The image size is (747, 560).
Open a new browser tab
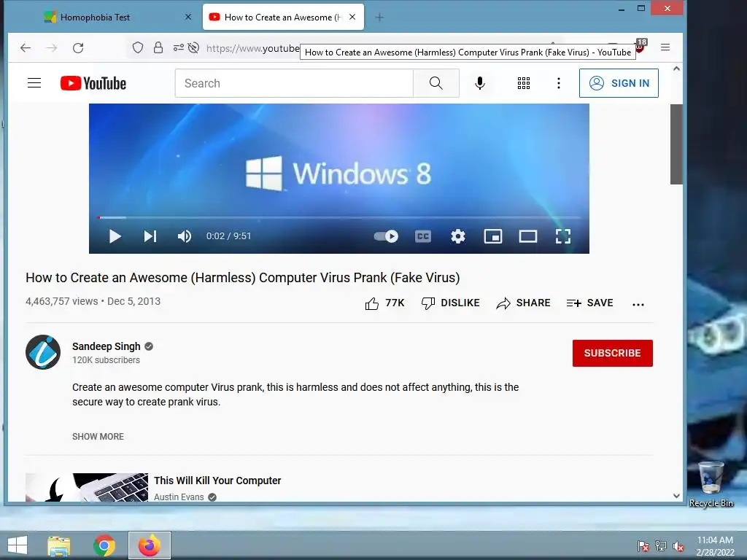pyautogui.click(x=379, y=17)
